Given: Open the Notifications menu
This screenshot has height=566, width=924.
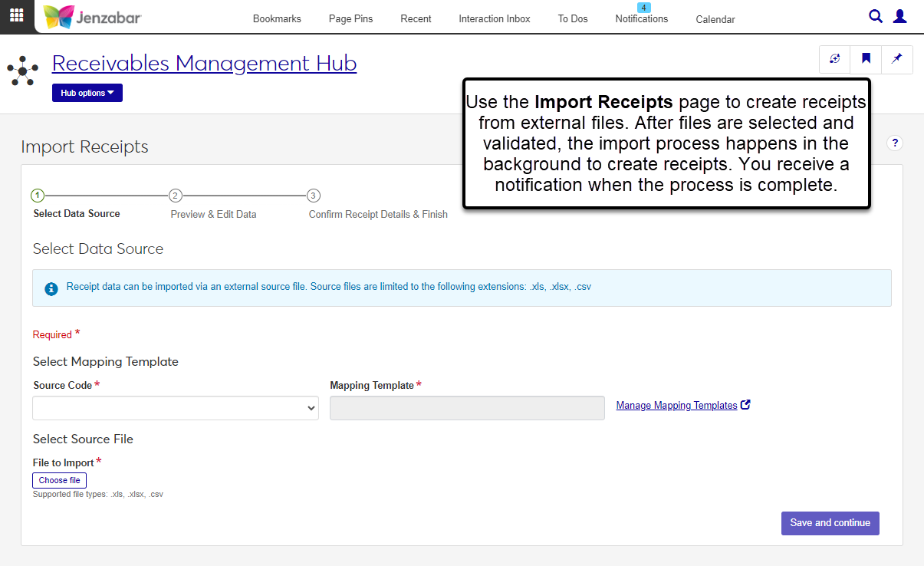Looking at the screenshot, I should click(x=641, y=19).
